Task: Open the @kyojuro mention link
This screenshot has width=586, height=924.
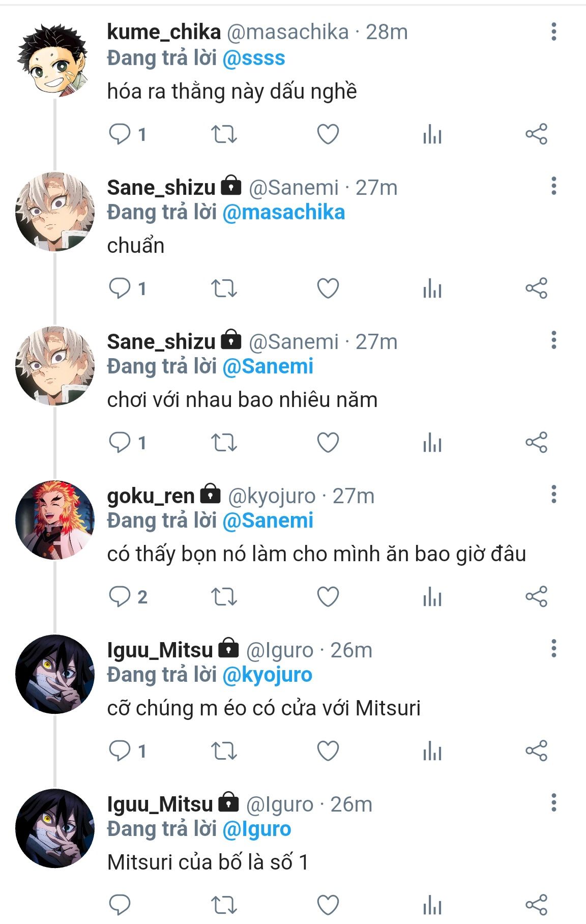Action: point(268,675)
